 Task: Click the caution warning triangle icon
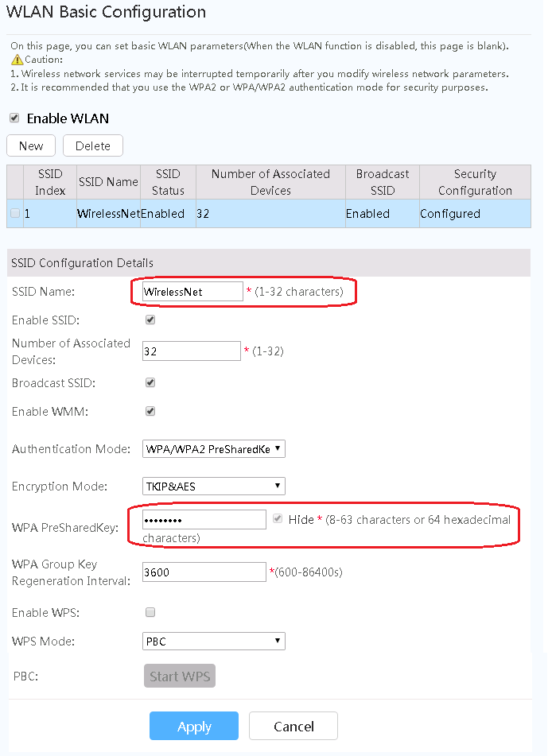pos(17,60)
